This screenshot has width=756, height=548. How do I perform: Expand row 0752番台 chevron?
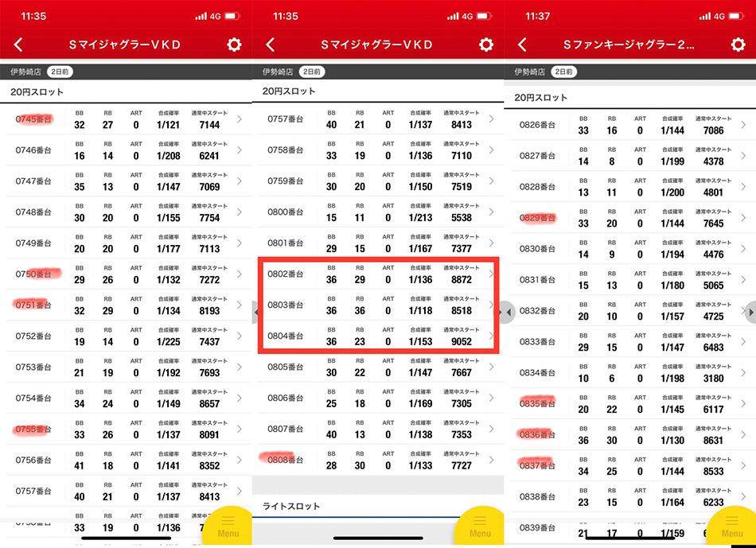coord(240,336)
